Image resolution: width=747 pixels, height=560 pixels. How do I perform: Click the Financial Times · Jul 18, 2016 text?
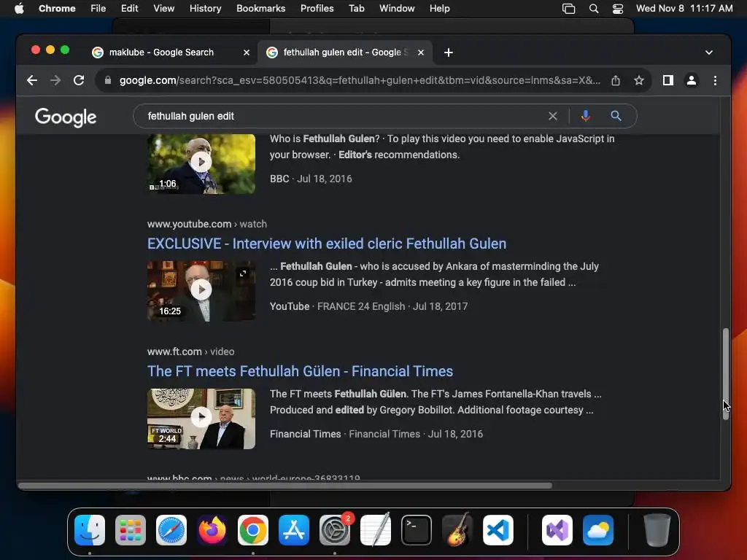click(376, 435)
